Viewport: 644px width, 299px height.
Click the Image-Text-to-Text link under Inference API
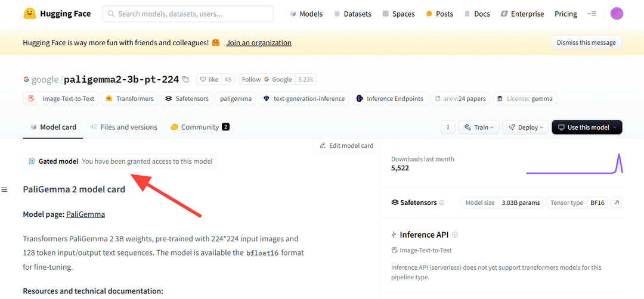[x=422, y=250]
